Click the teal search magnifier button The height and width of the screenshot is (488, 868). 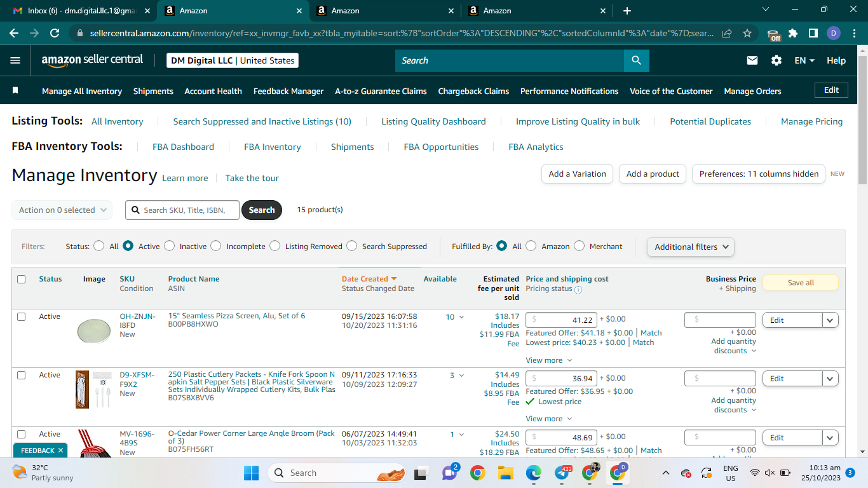[636, 60]
